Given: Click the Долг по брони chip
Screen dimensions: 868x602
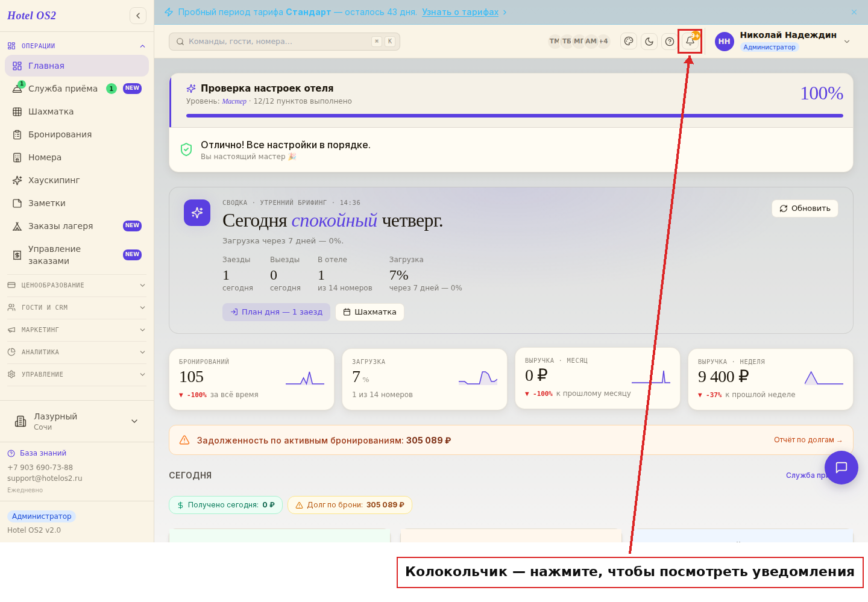Looking at the screenshot, I should (x=350, y=505).
